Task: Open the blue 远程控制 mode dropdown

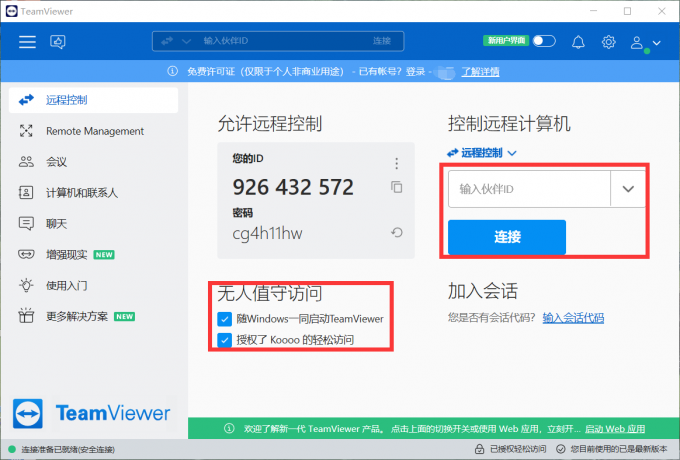Action: (481, 153)
